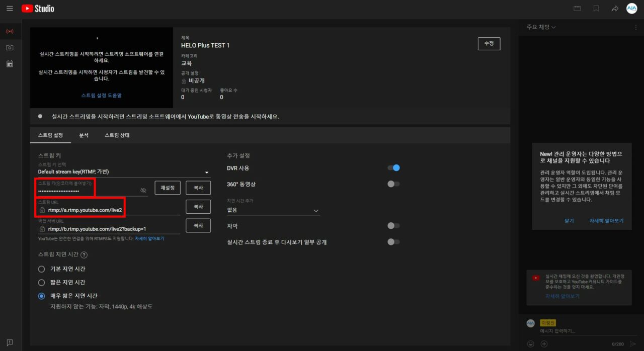Click the help icon beside 스트림 지연 시간
The image size is (644, 351).
click(x=84, y=255)
